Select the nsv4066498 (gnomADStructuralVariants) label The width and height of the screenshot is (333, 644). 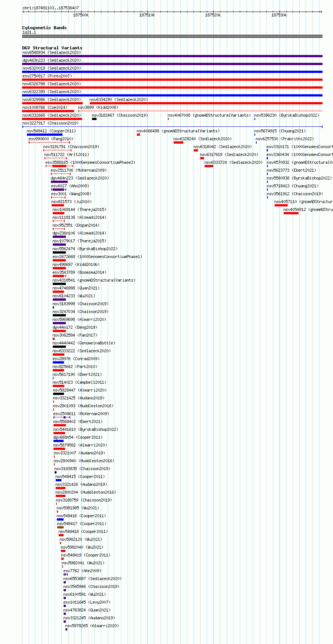(178, 131)
